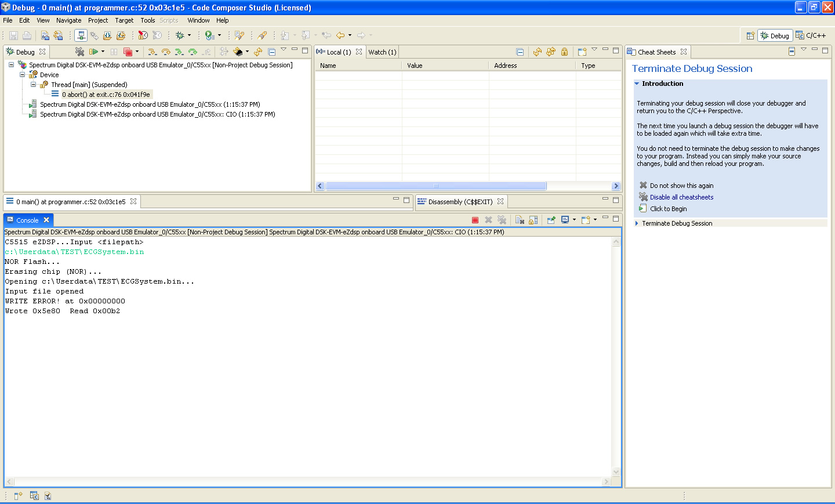835x504 pixels.
Task: Click the green Assembly Step Over icon
Action: coord(193,52)
